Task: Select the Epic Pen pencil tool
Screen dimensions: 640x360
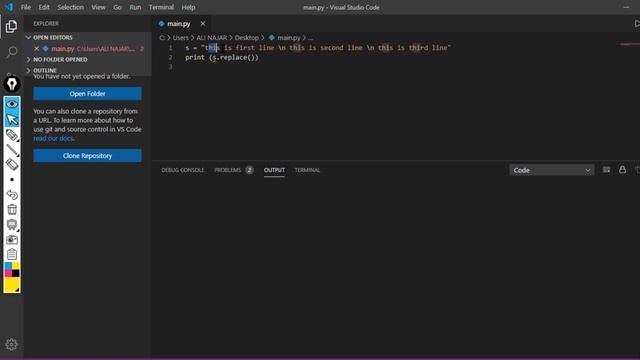Action: [12, 150]
